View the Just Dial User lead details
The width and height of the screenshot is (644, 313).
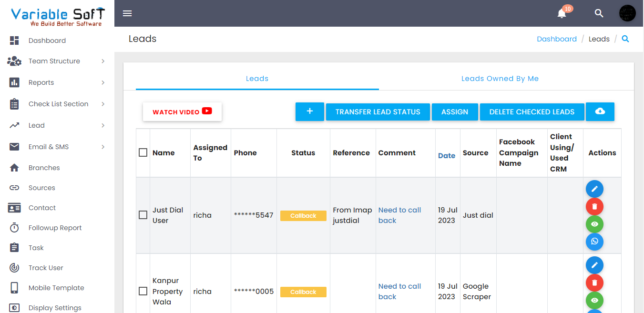tap(594, 224)
